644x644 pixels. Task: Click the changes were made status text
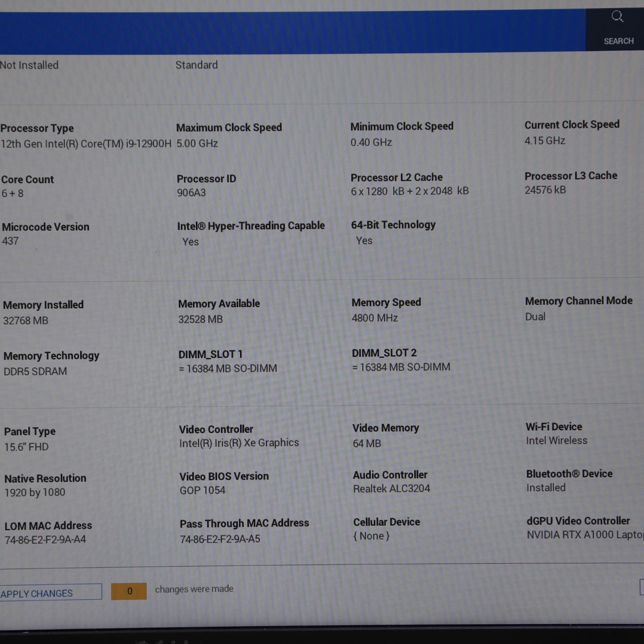[x=194, y=589]
